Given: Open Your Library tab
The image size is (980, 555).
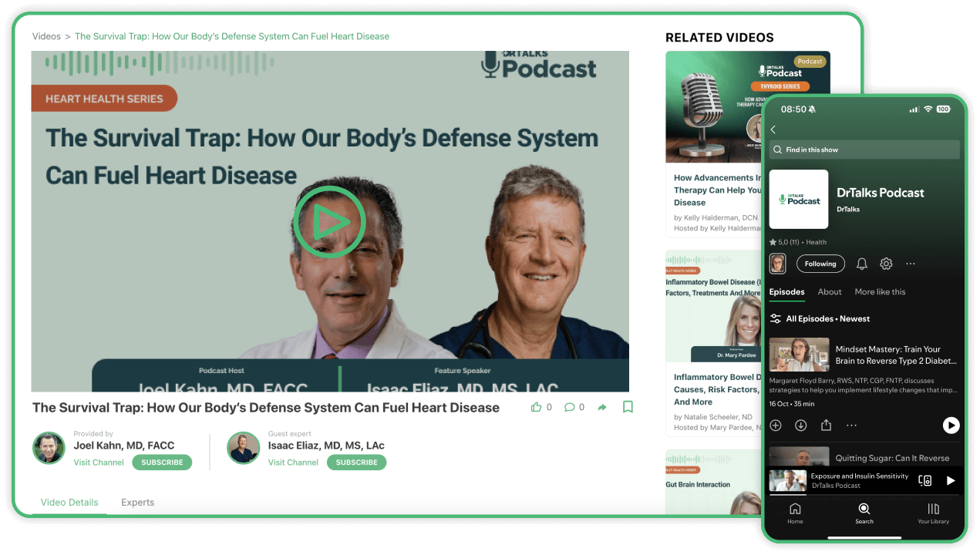Looking at the screenshot, I should [933, 513].
